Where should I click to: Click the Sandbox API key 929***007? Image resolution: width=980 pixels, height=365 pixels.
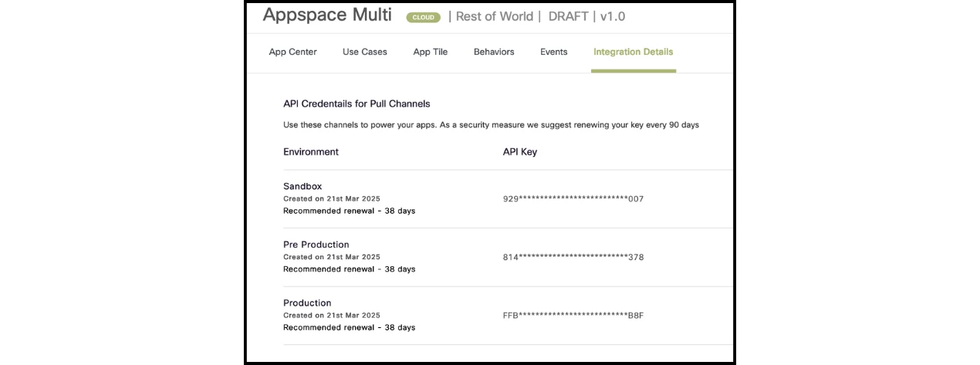tap(573, 198)
